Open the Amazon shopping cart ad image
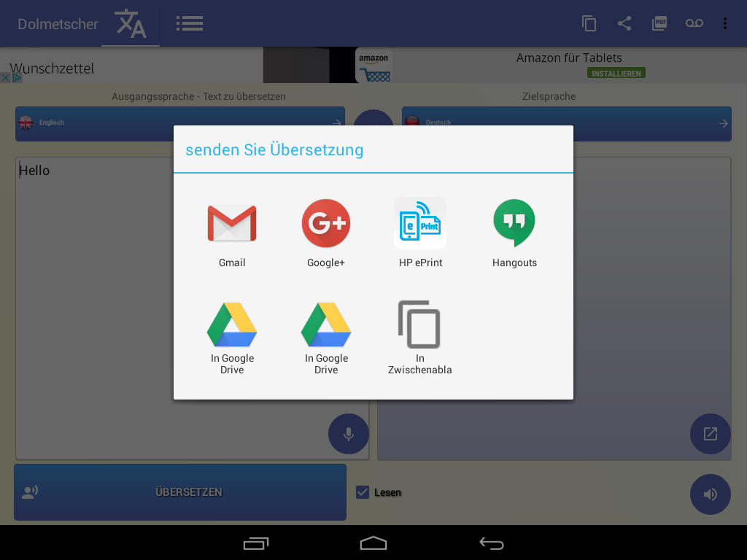 374,65
